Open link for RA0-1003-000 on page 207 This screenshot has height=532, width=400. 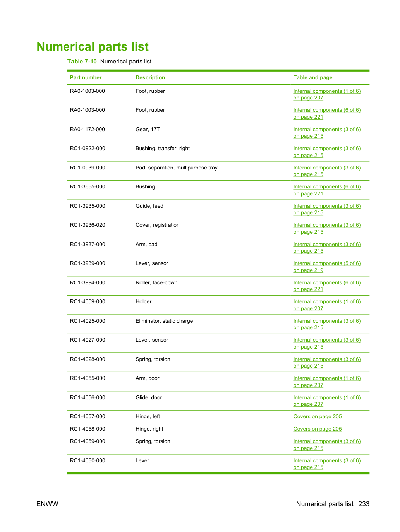(x=327, y=94)
